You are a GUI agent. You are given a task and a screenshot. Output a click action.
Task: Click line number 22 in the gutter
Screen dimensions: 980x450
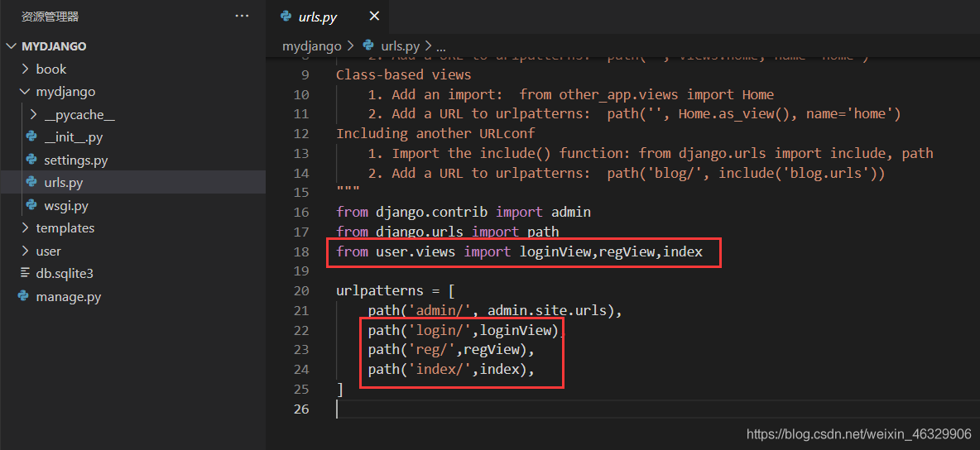(x=300, y=330)
